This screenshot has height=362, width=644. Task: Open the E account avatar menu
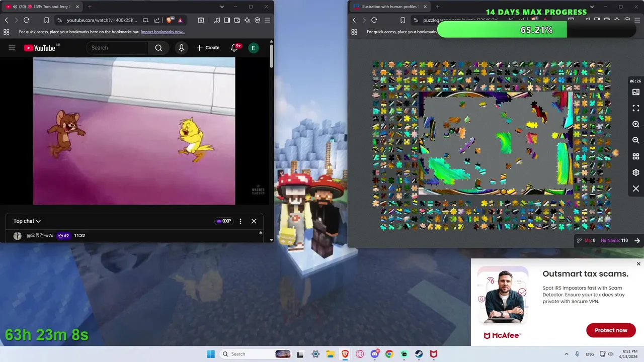[x=254, y=48]
